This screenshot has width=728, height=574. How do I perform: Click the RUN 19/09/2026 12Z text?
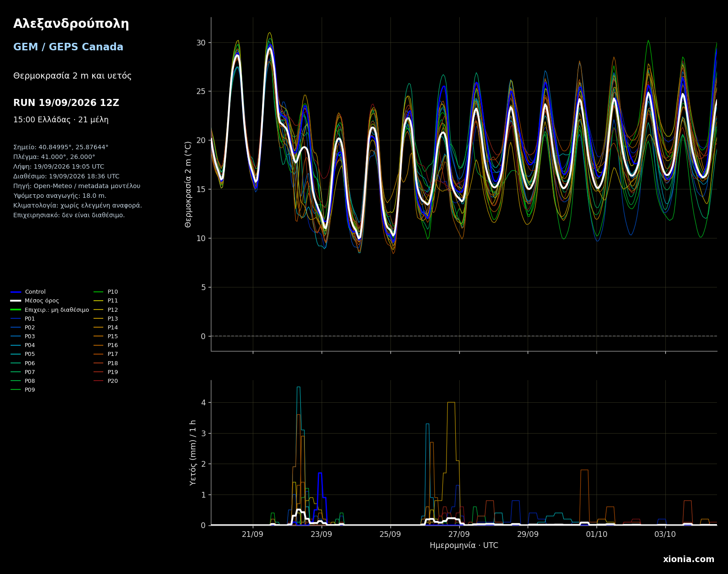pos(66,103)
